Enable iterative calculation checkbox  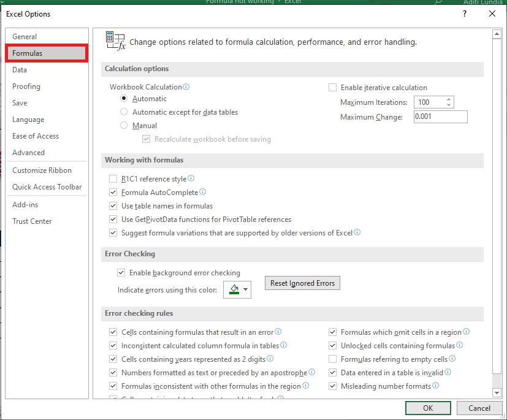[x=332, y=87]
